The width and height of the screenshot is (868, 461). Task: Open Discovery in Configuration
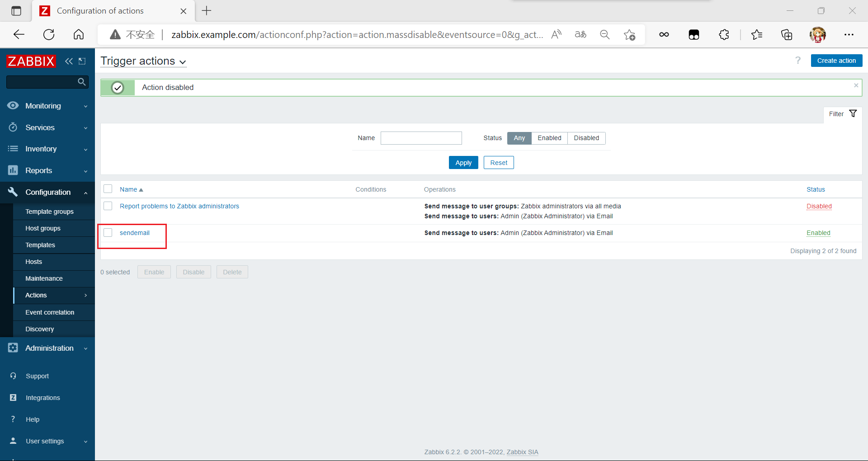click(x=39, y=329)
